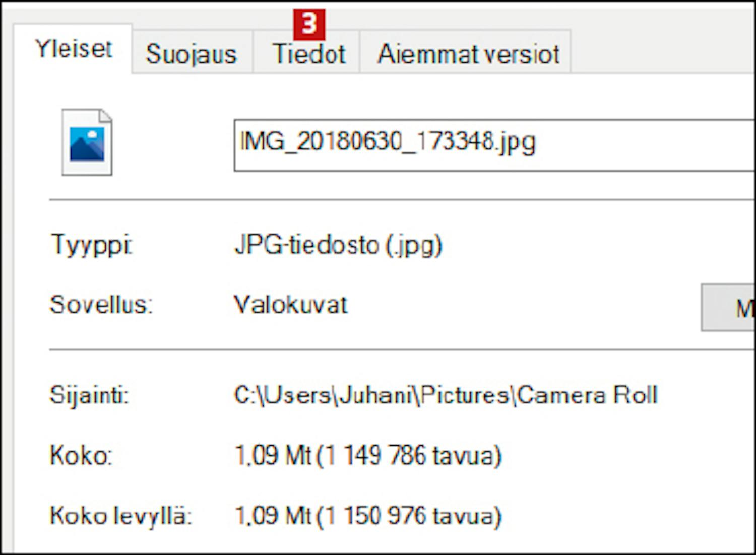Click the Valokuvat application name

[x=291, y=305]
